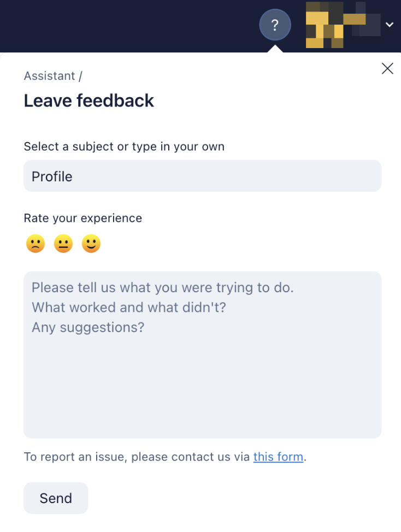Open the help question mark menu
Viewport: 401px width, 532px height.
click(x=275, y=25)
